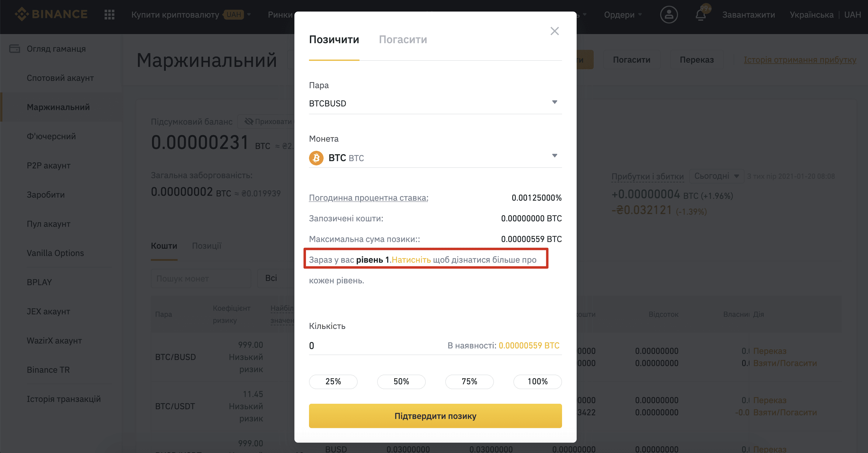Close the borrow dialog with X
This screenshot has width=868, height=453.
point(555,31)
